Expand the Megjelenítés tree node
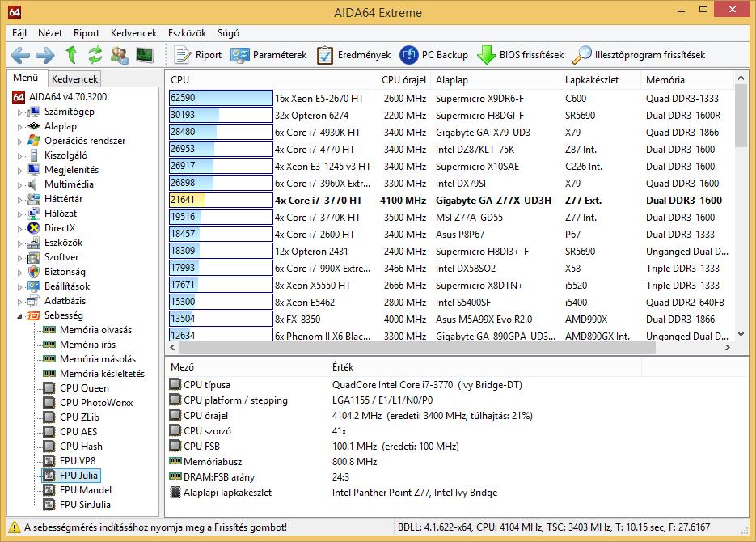The width and height of the screenshot is (756, 542). coord(19,170)
